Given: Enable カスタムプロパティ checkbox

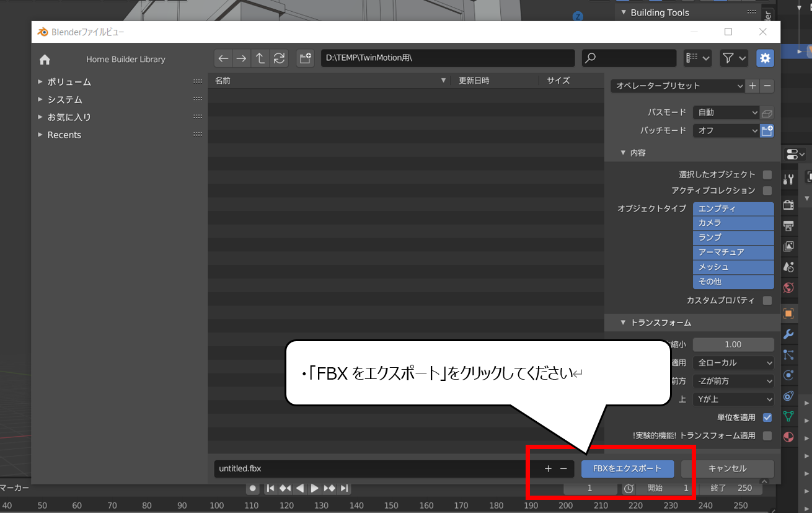Looking at the screenshot, I should tap(767, 300).
